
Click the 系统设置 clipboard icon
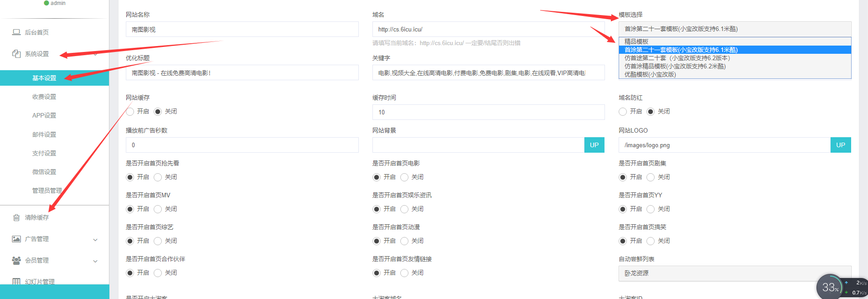pyautogui.click(x=16, y=54)
